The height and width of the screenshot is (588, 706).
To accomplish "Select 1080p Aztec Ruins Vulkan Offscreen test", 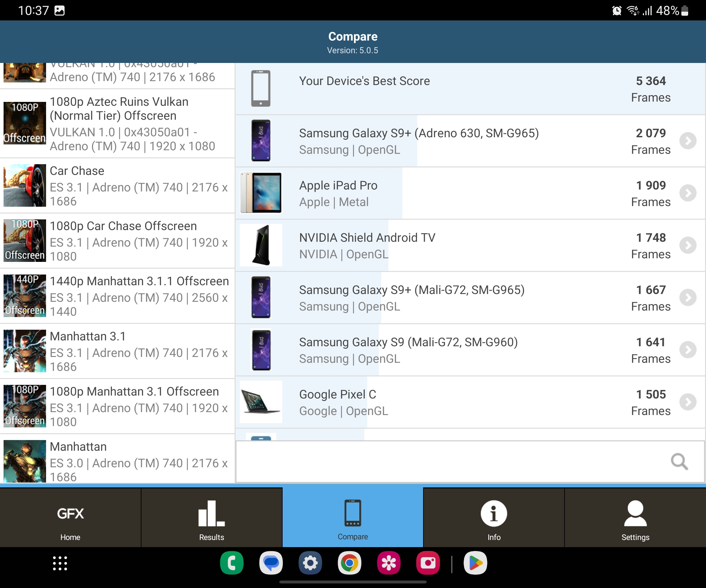I will pyautogui.click(x=117, y=124).
